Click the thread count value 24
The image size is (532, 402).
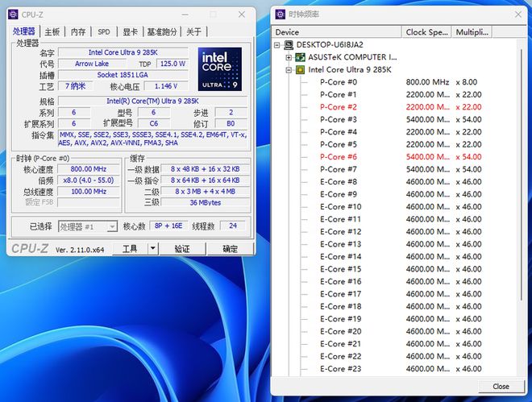[x=233, y=226]
